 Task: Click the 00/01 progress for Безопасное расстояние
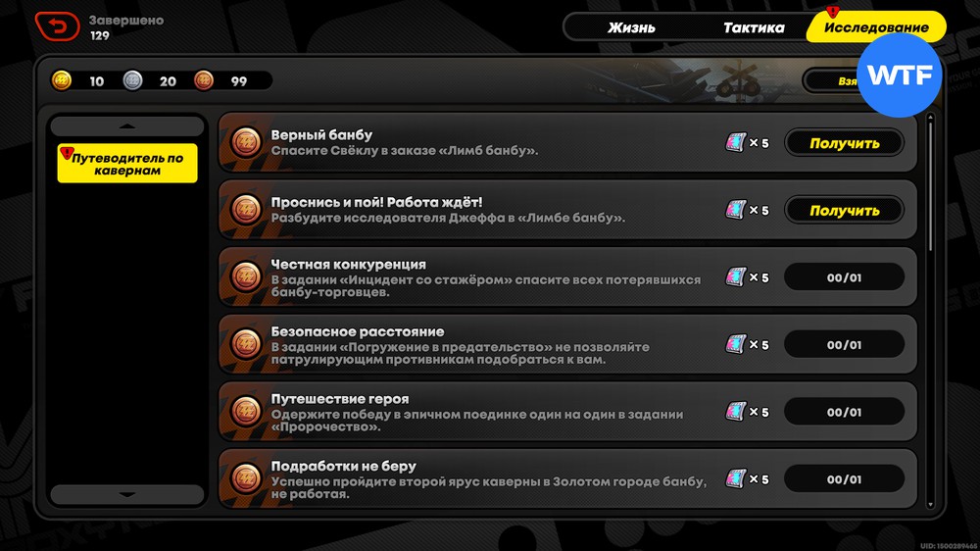pos(845,344)
